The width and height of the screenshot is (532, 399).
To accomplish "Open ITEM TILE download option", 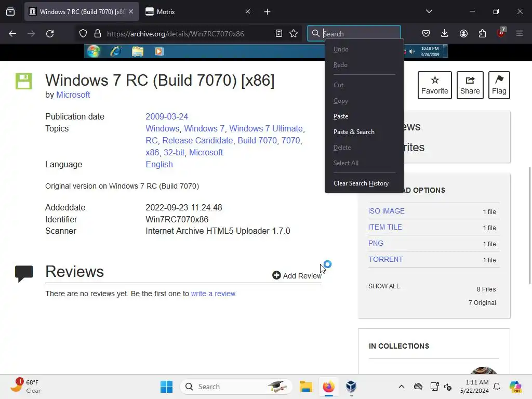I will (385, 227).
